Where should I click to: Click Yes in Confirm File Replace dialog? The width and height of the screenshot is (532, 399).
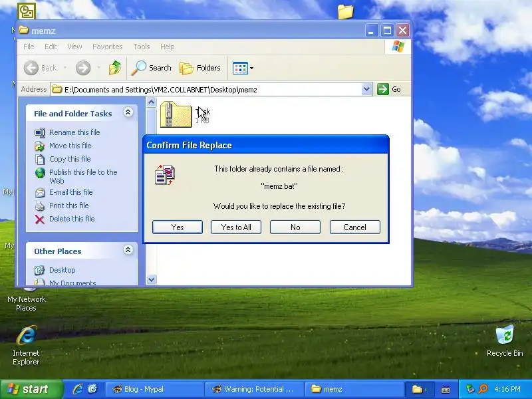(178, 227)
